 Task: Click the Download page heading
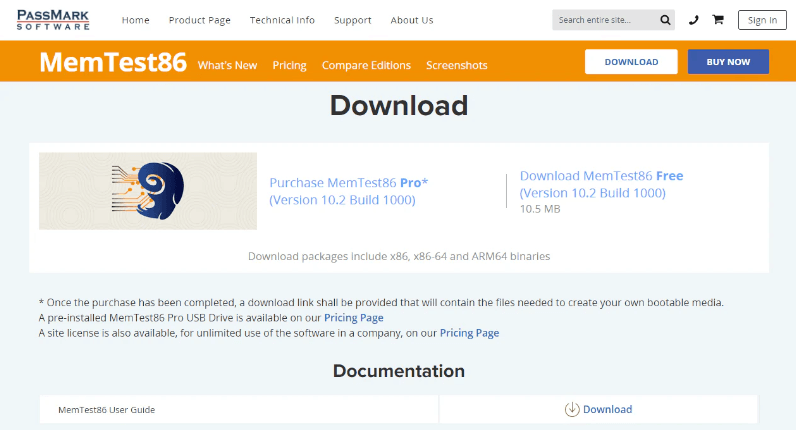click(x=399, y=106)
